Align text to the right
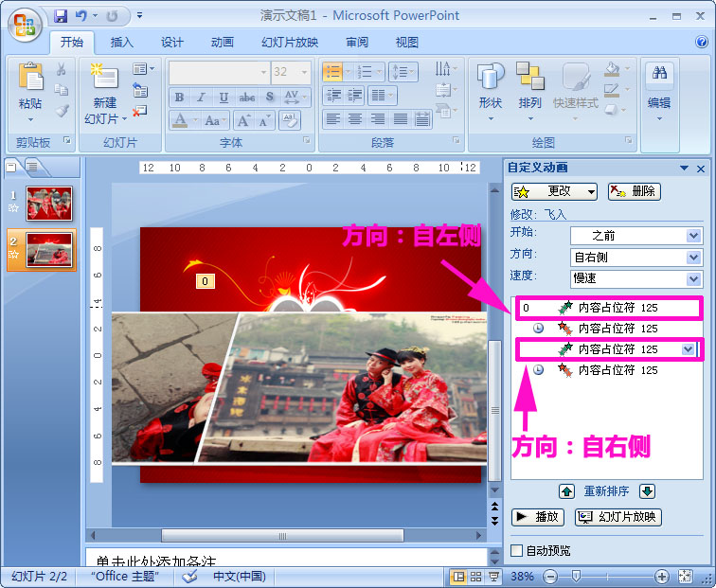 tap(377, 119)
